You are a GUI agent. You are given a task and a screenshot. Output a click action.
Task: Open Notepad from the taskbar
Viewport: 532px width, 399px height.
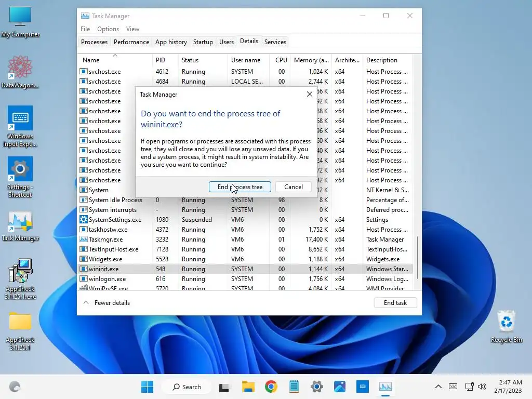[294, 387]
